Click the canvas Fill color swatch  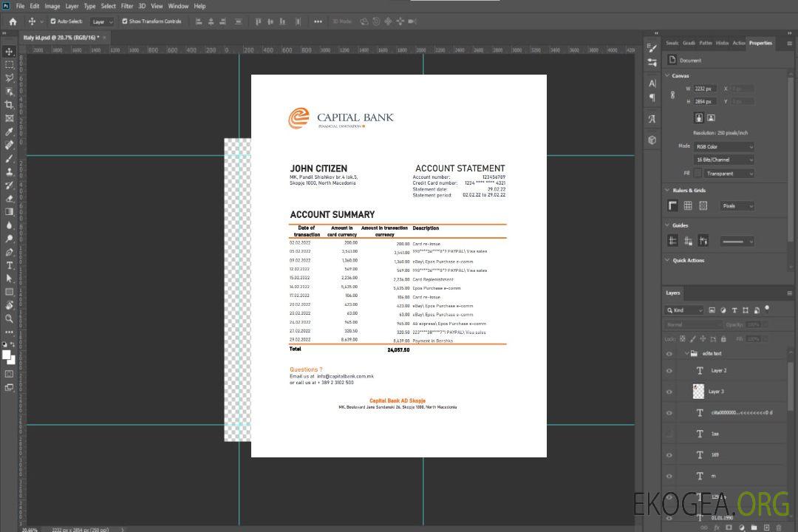pyautogui.click(x=697, y=173)
